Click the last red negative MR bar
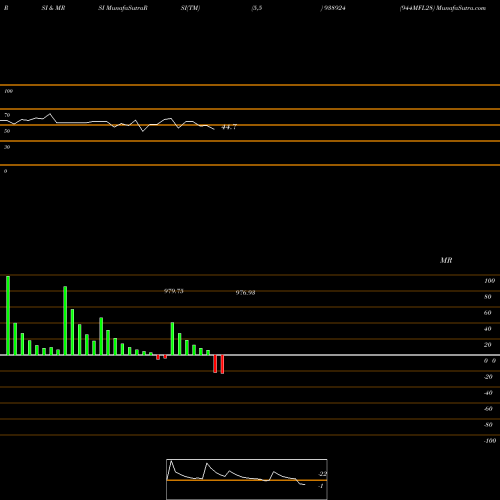500x500 pixels. pos(222,364)
